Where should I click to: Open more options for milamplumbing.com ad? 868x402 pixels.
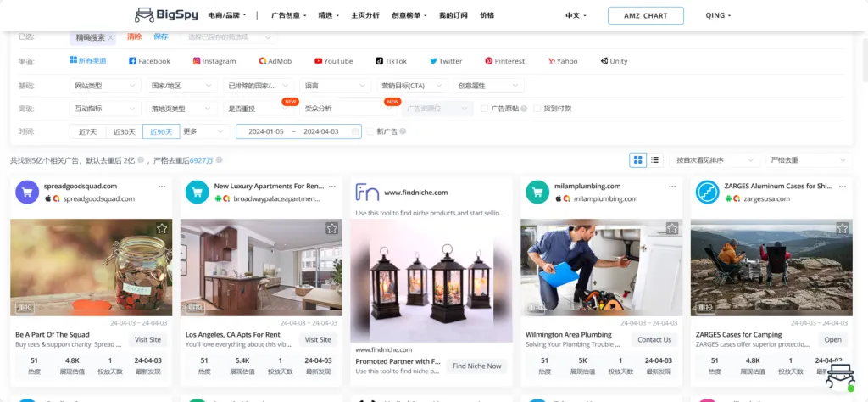[672, 186]
